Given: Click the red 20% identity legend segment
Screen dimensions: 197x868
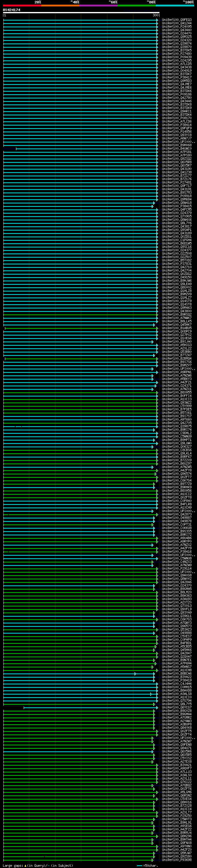Looking at the screenshot, I should point(22,6).
